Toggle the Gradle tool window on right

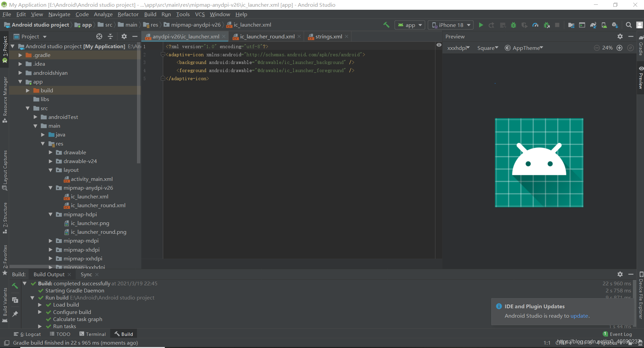tap(641, 45)
